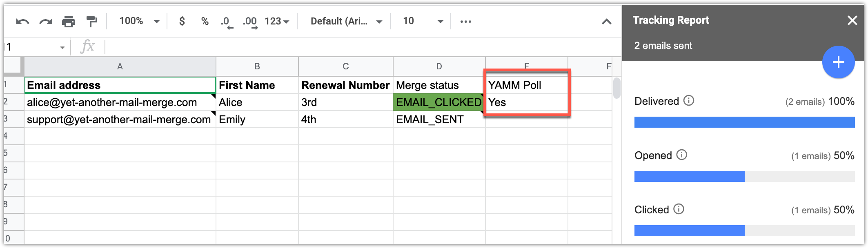Select the Paint format tool
The width and height of the screenshot is (868, 248).
coord(91,20)
